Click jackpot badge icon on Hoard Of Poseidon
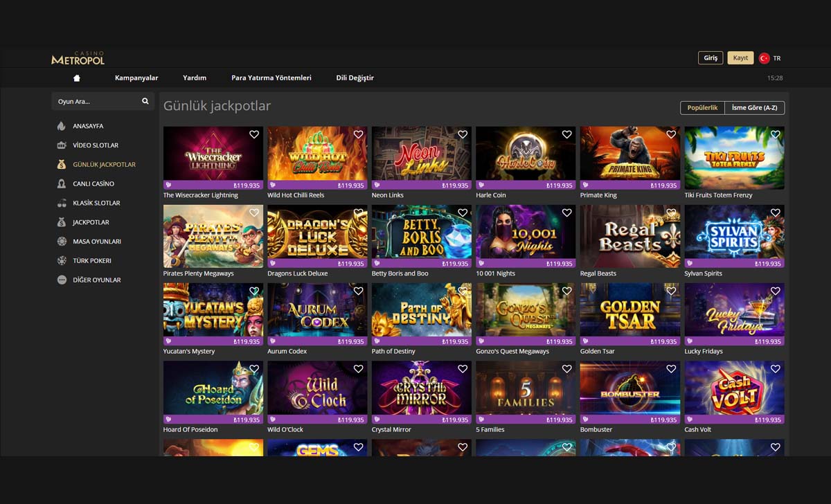 [x=168, y=420]
